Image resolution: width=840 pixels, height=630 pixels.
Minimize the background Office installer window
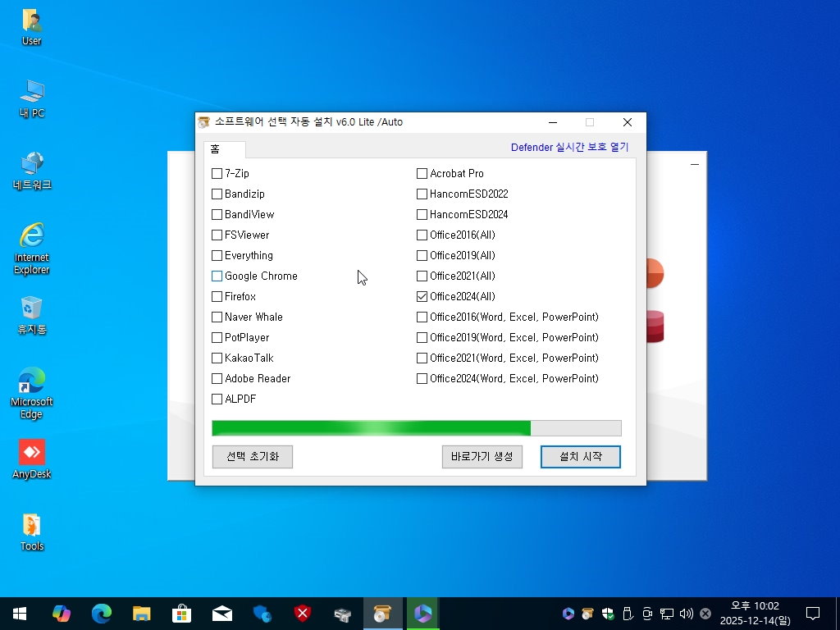pos(695,164)
